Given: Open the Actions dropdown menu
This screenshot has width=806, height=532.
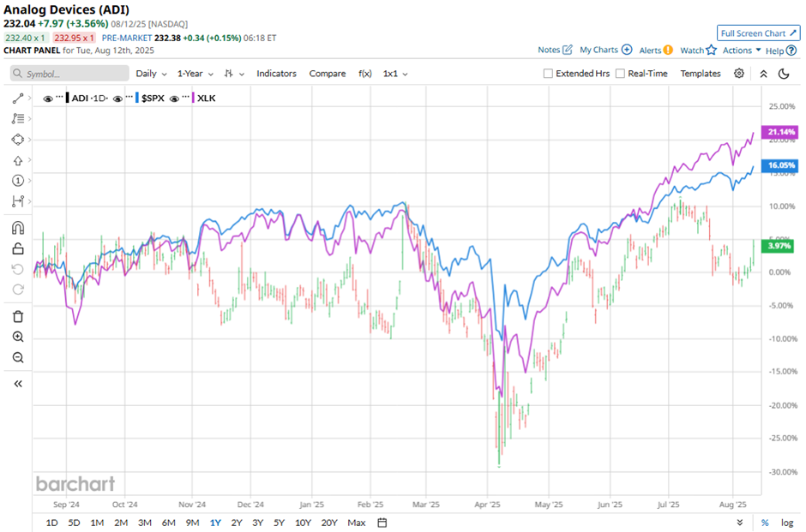Looking at the screenshot, I should 742,50.
